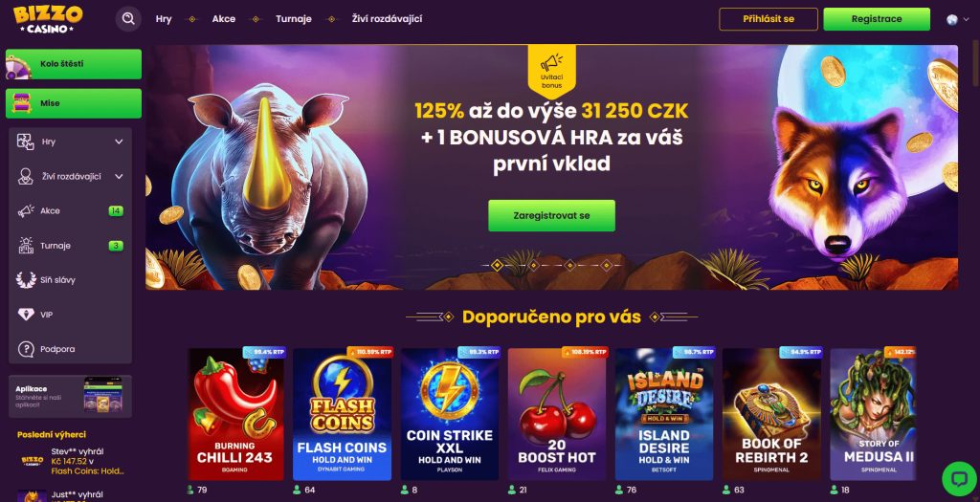
Task: Expand the Živí rozdávající sidebar section
Action: [x=70, y=177]
